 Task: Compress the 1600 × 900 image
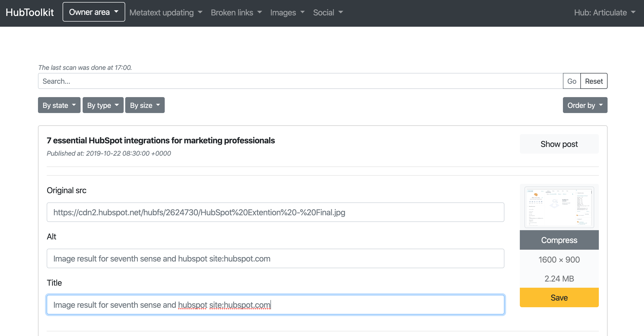pyautogui.click(x=559, y=240)
